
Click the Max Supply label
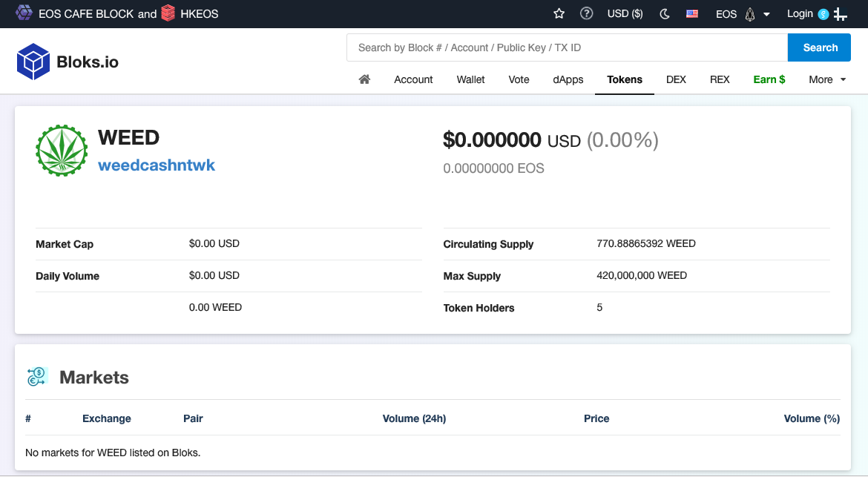pyautogui.click(x=472, y=276)
